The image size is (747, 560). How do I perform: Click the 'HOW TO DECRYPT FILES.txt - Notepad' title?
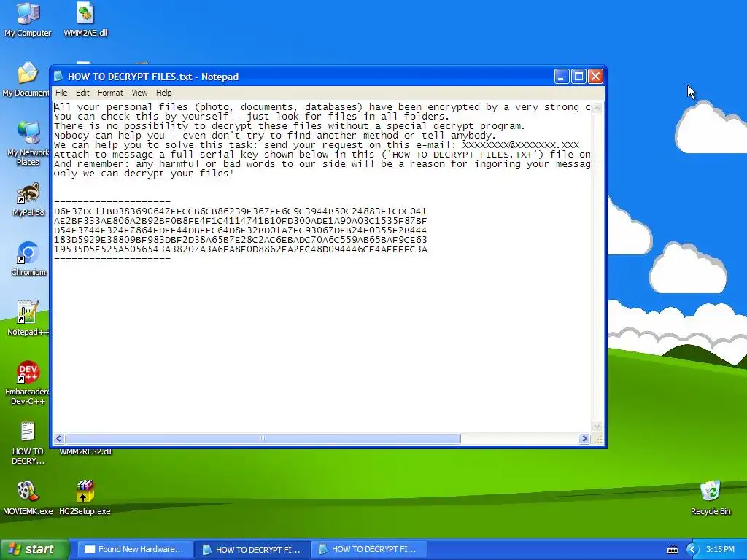point(153,77)
